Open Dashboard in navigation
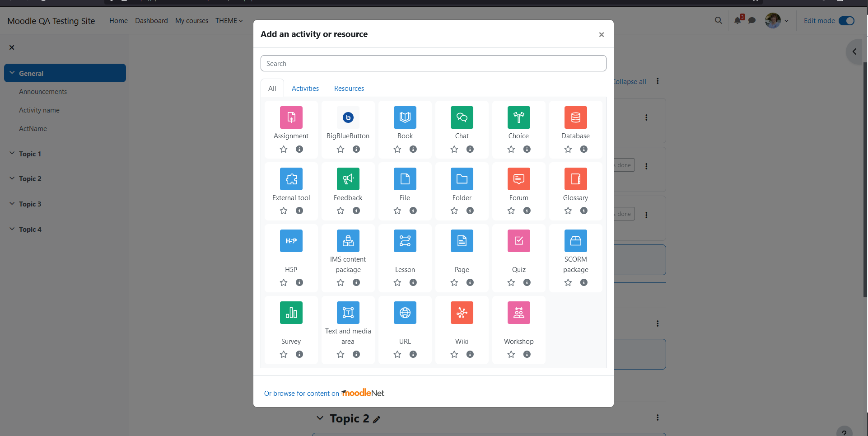 pos(151,21)
